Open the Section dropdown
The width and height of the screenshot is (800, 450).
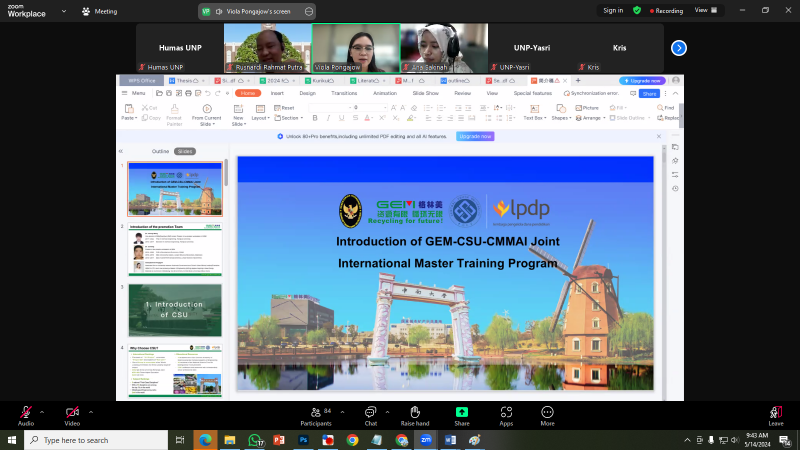pyautogui.click(x=289, y=118)
